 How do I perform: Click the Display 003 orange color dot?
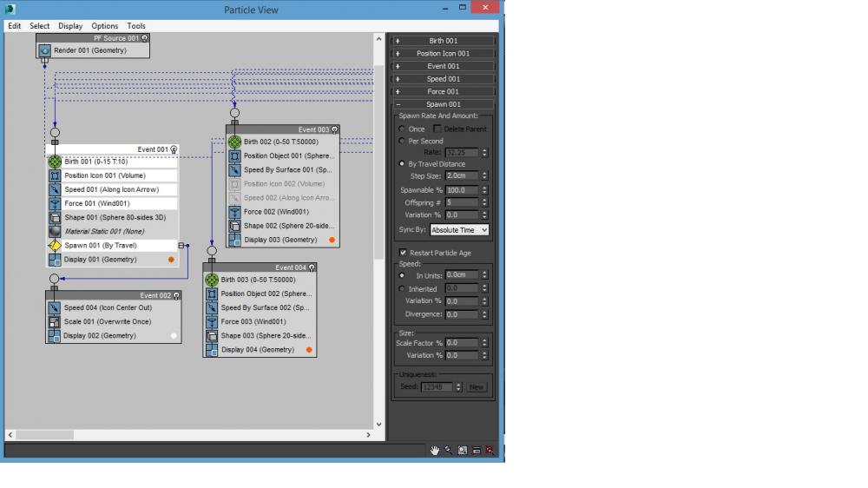pyautogui.click(x=332, y=240)
